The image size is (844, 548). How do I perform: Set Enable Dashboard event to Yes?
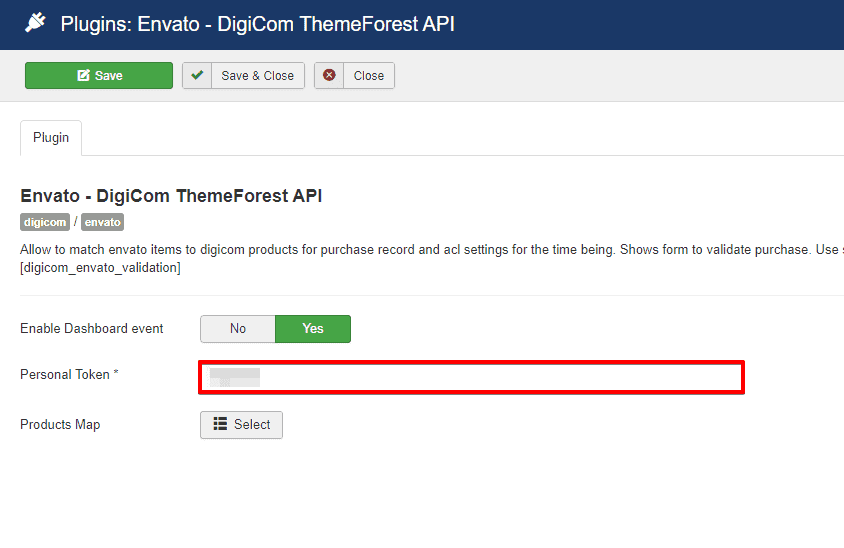coord(313,328)
